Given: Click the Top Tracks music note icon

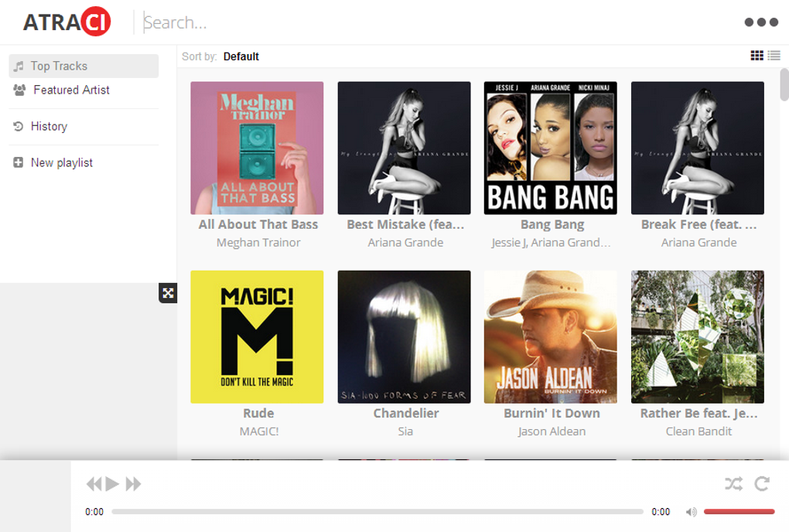Looking at the screenshot, I should click(19, 66).
